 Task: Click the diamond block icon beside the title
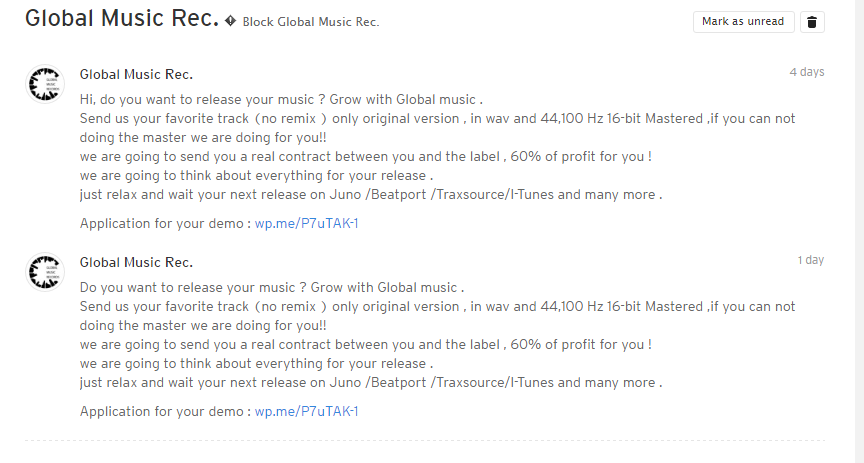pos(230,21)
